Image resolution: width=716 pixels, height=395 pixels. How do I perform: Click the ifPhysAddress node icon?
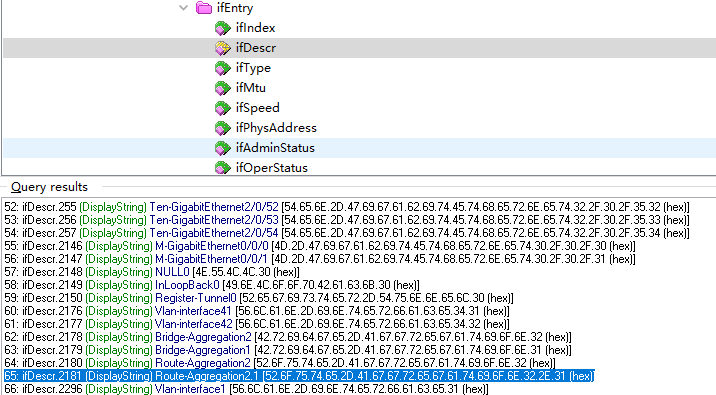tap(222, 128)
